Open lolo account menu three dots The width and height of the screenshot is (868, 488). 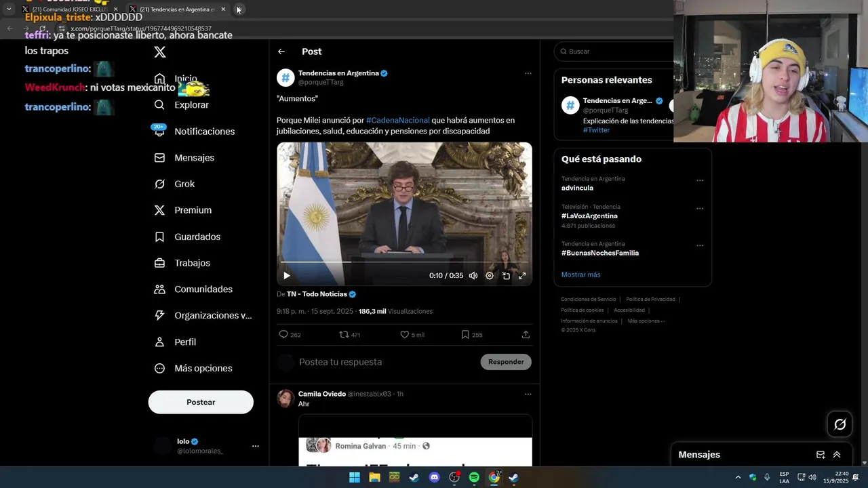pyautogui.click(x=256, y=446)
